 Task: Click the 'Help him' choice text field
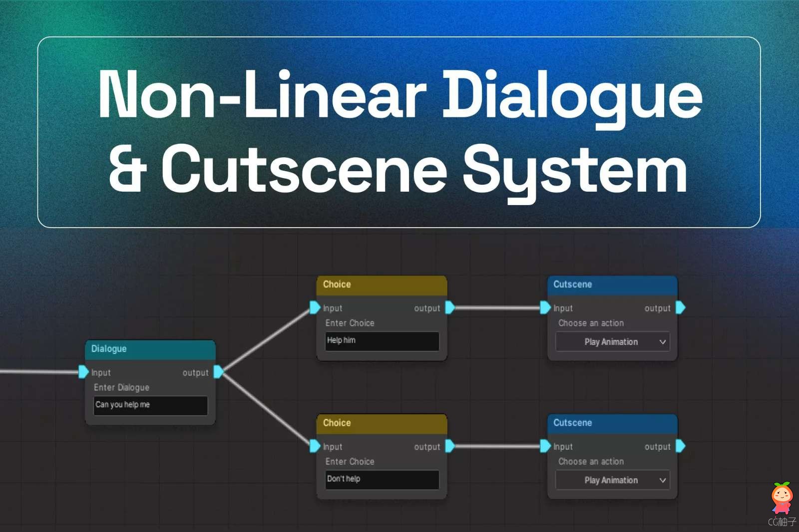[382, 341]
